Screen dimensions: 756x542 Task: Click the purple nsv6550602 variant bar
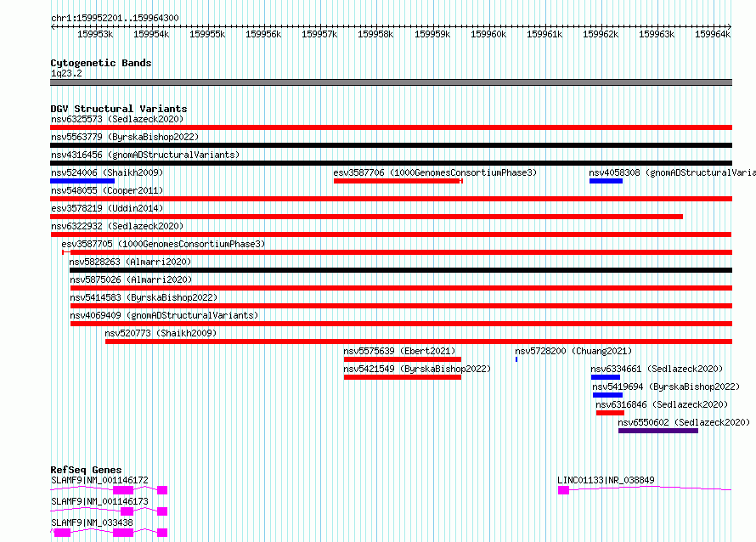coord(658,431)
